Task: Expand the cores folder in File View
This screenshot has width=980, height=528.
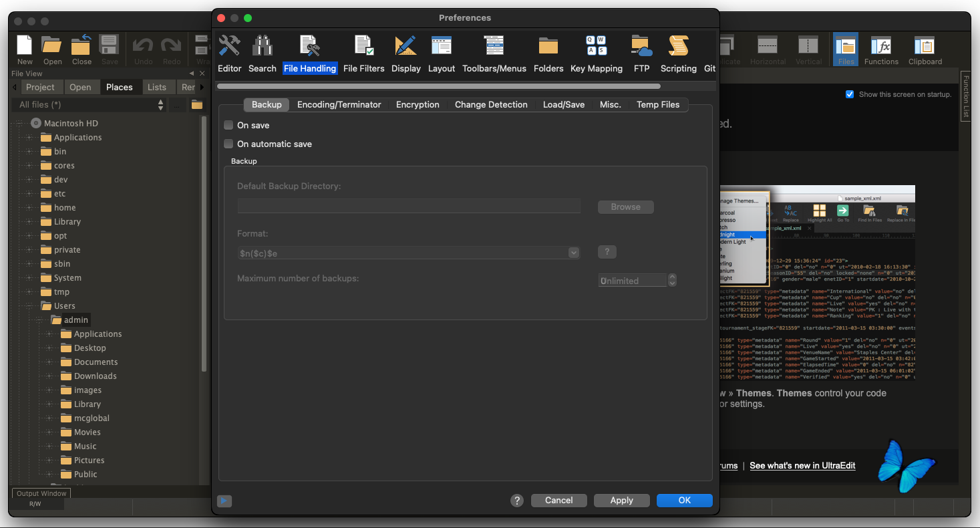Action: pyautogui.click(x=29, y=166)
